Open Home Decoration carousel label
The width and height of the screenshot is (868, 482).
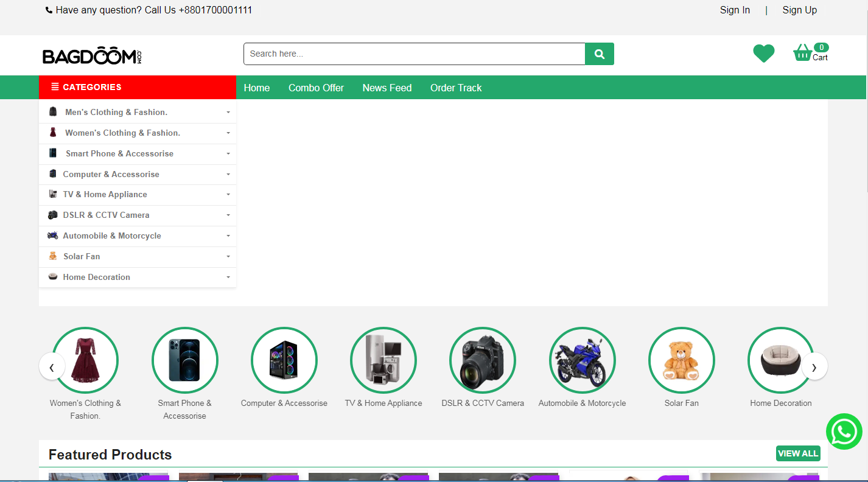pos(781,403)
